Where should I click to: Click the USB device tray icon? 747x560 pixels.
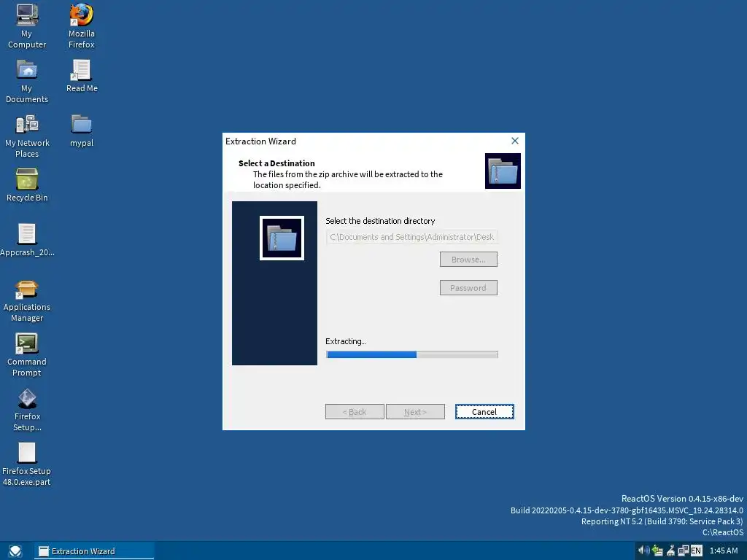(671, 551)
